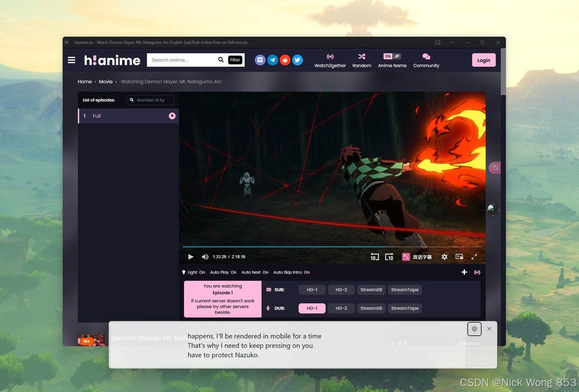Toggle the Light option
Viewport: 579px width, 392px height.
(x=194, y=272)
